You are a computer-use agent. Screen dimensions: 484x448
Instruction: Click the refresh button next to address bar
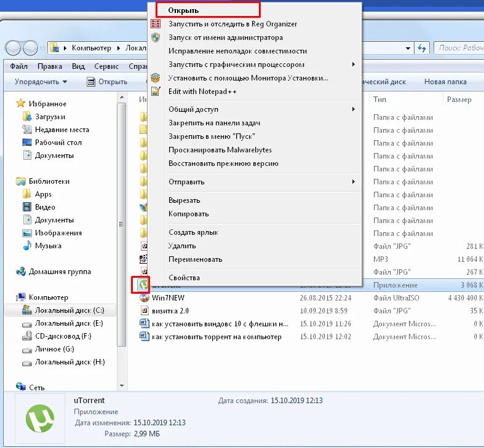click(x=422, y=48)
